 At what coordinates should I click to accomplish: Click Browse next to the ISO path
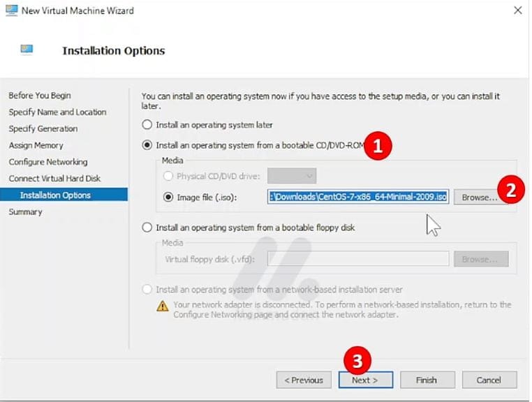(x=479, y=198)
